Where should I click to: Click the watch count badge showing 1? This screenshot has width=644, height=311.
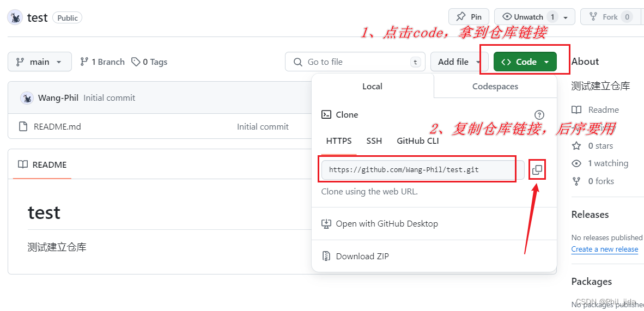tap(552, 17)
